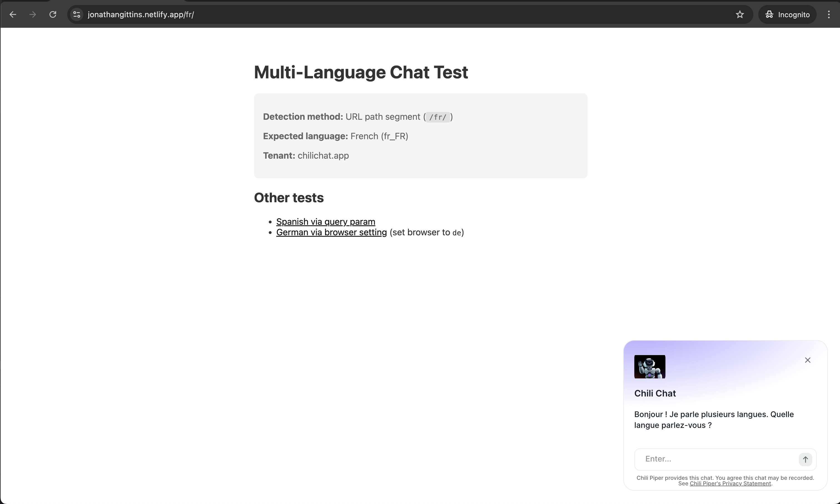Click the Incognito mode badge
The height and width of the screenshot is (504, 840).
pyautogui.click(x=787, y=14)
